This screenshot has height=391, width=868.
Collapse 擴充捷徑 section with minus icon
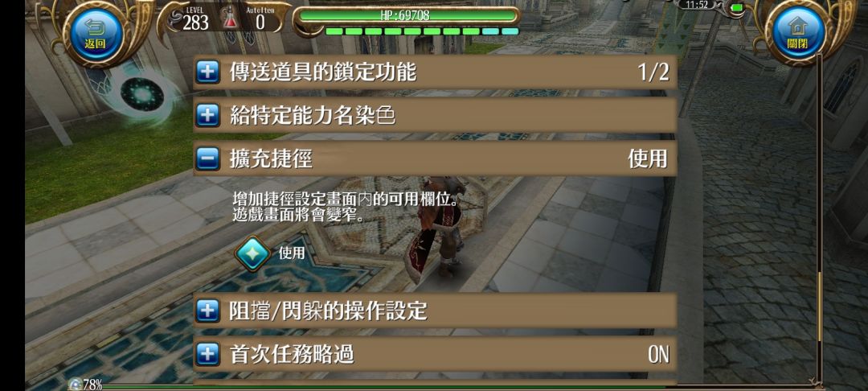[x=207, y=159]
